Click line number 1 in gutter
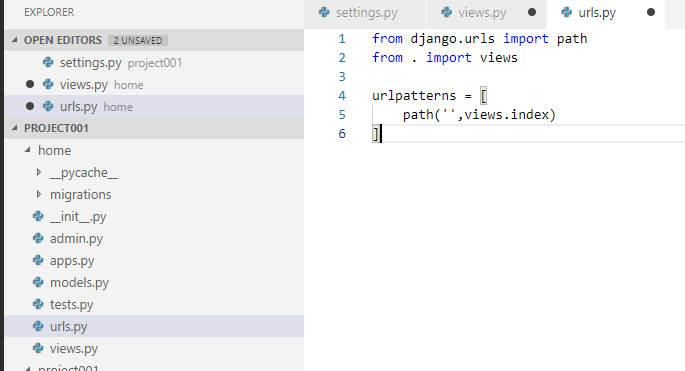This screenshot has width=685, height=371. (x=342, y=39)
